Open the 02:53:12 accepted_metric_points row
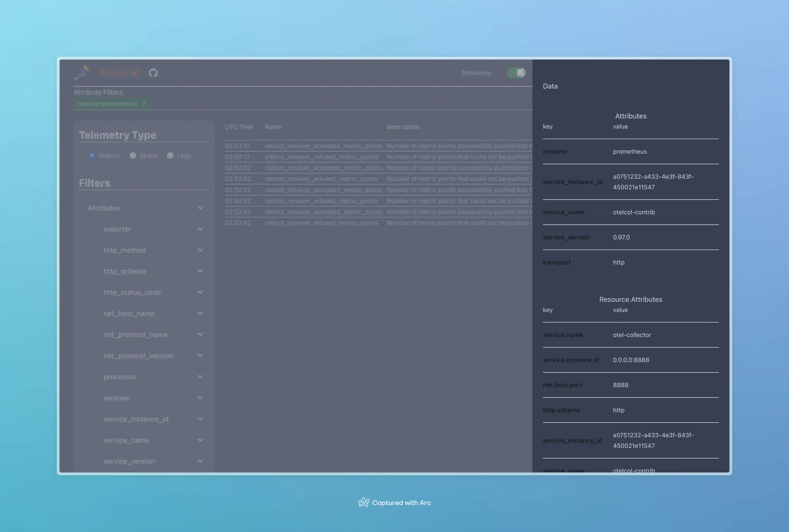Screen dimensions: 789x532 pyautogui.click(x=323, y=146)
